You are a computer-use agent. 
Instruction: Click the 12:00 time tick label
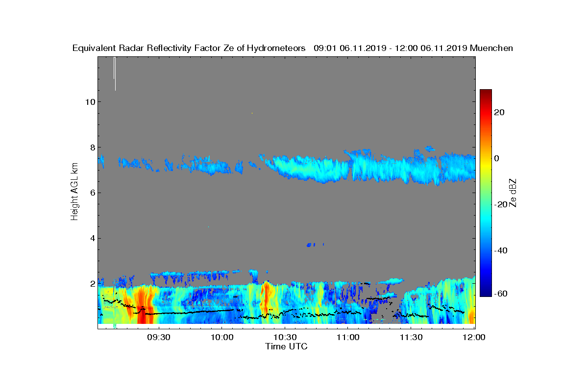[473, 337]
